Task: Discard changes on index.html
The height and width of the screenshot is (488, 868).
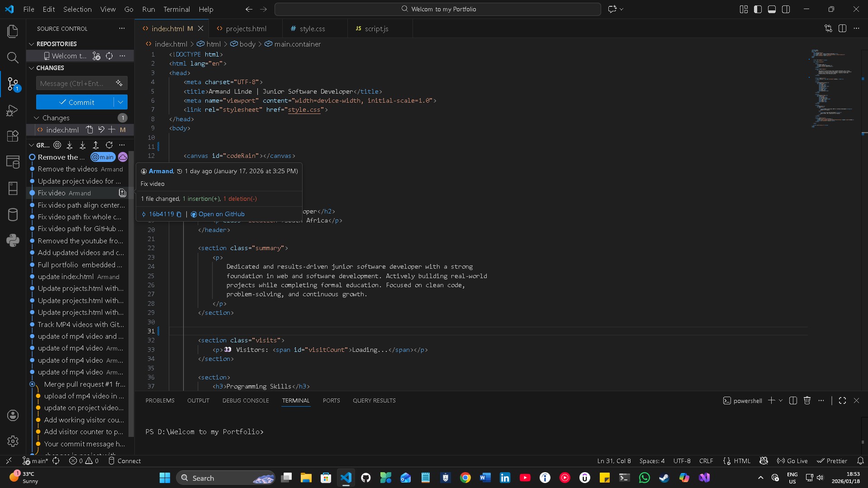Action: (x=101, y=130)
